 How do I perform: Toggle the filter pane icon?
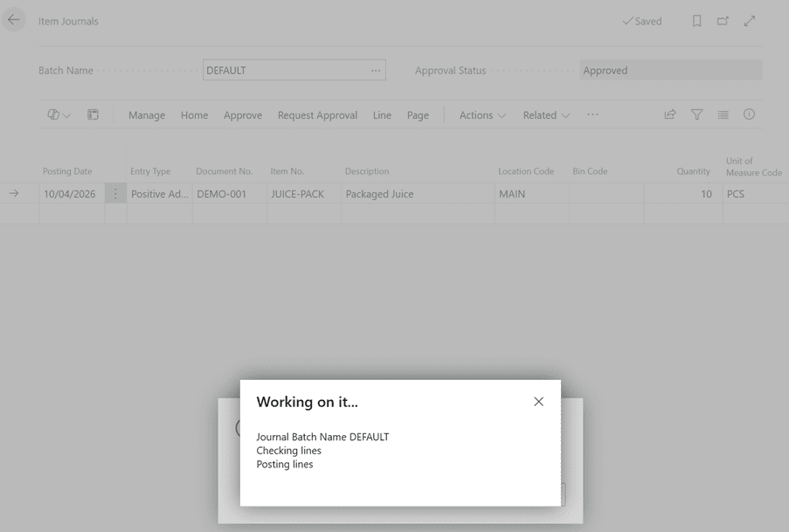(696, 114)
